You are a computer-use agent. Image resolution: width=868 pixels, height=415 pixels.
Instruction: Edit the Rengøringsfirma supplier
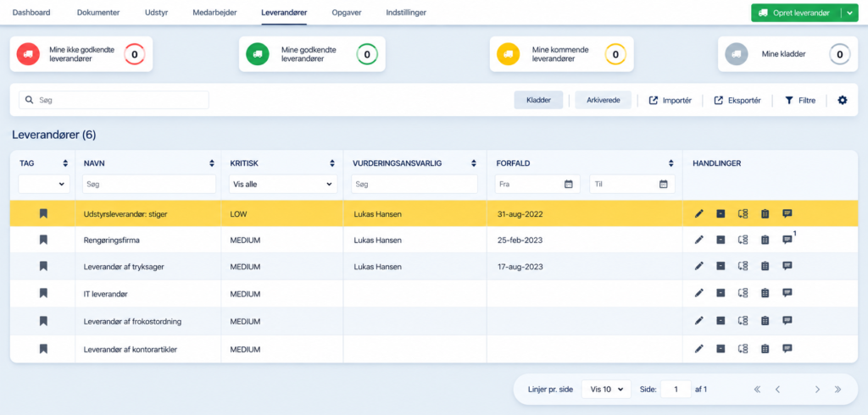pos(699,240)
